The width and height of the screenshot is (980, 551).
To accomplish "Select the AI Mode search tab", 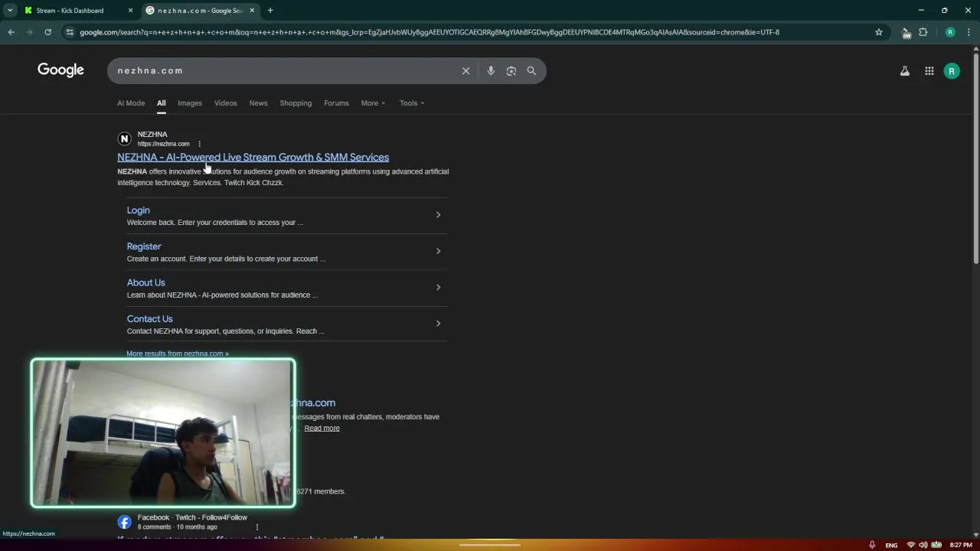I will coord(131,103).
